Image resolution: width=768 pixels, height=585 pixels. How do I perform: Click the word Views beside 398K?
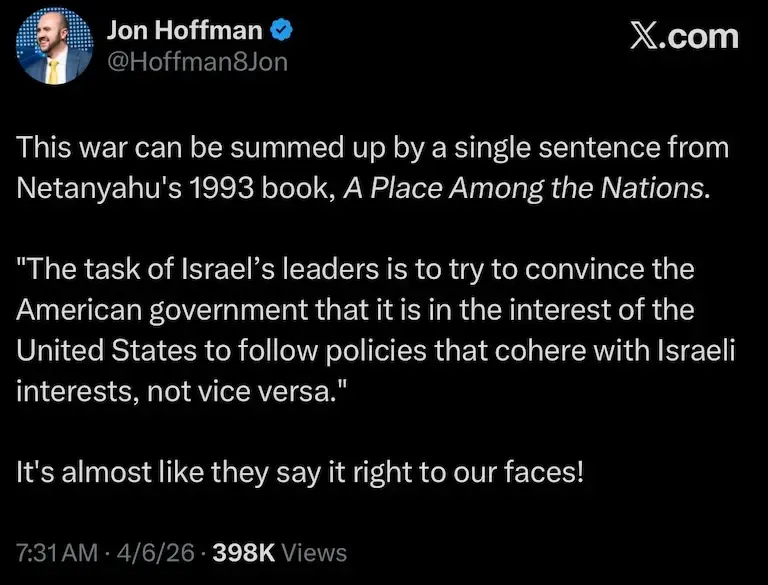click(x=314, y=552)
